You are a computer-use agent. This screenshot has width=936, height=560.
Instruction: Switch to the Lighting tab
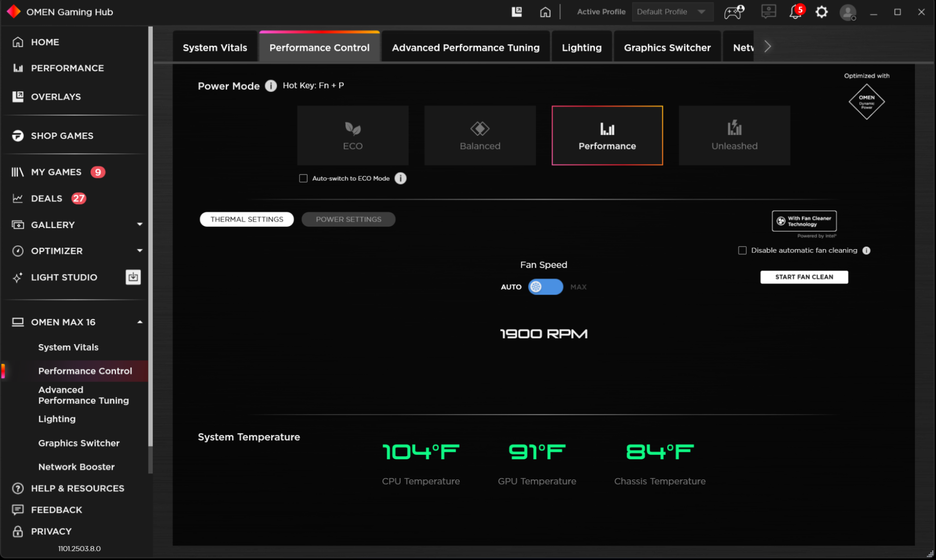point(582,47)
